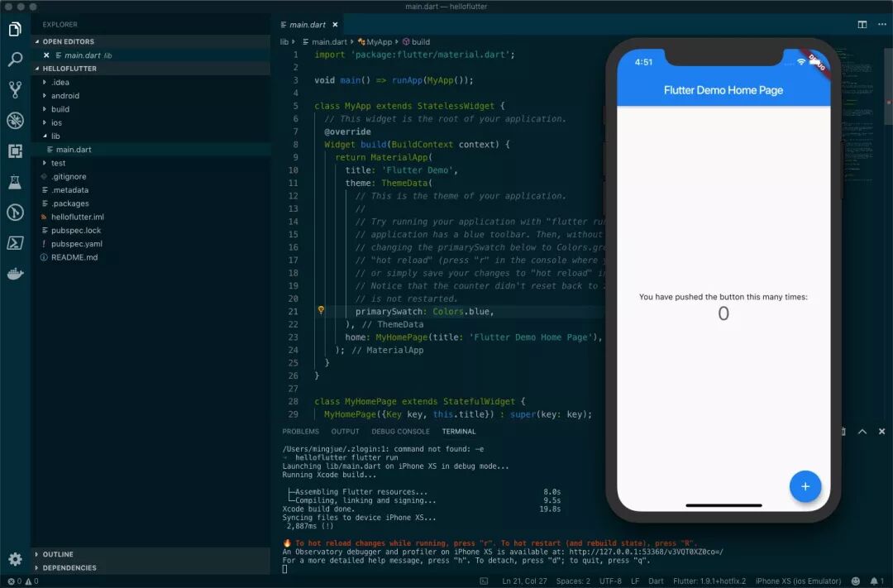Select the Terminal panel tab
The height and width of the screenshot is (588, 893).
pos(458,432)
